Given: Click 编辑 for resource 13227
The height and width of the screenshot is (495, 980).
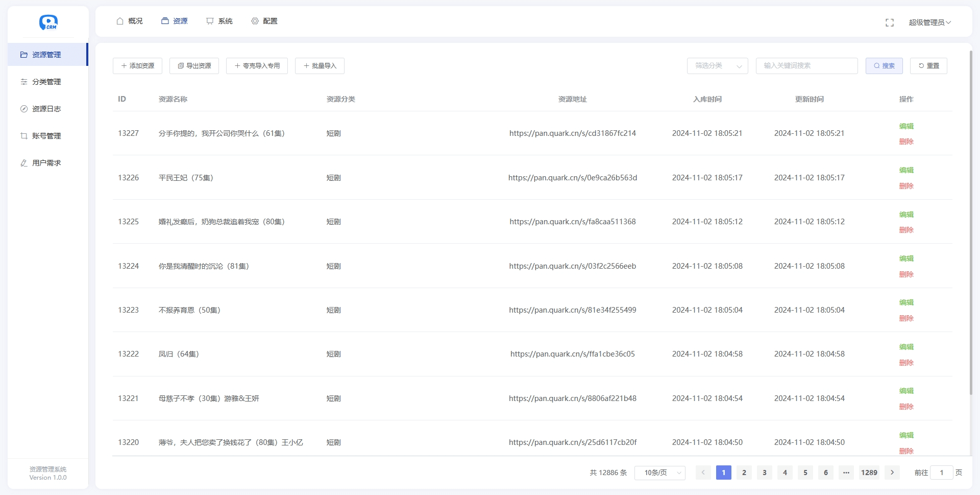Looking at the screenshot, I should pos(906,126).
